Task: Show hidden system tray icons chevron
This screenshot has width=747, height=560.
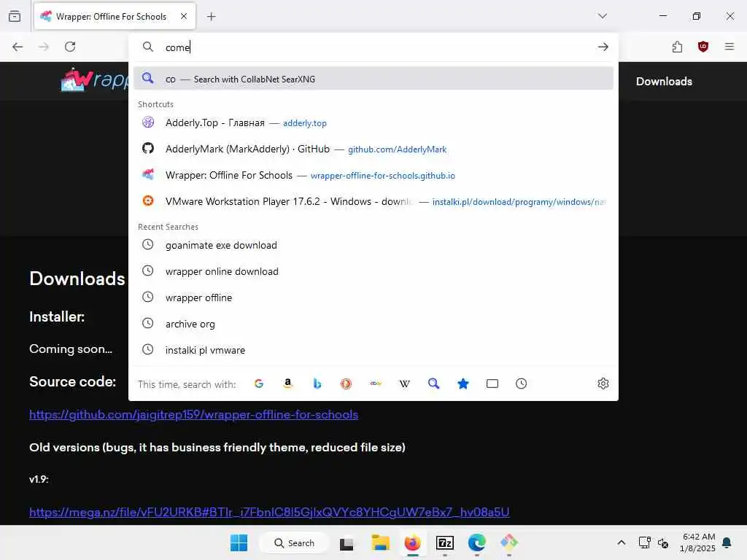Action: [622, 542]
